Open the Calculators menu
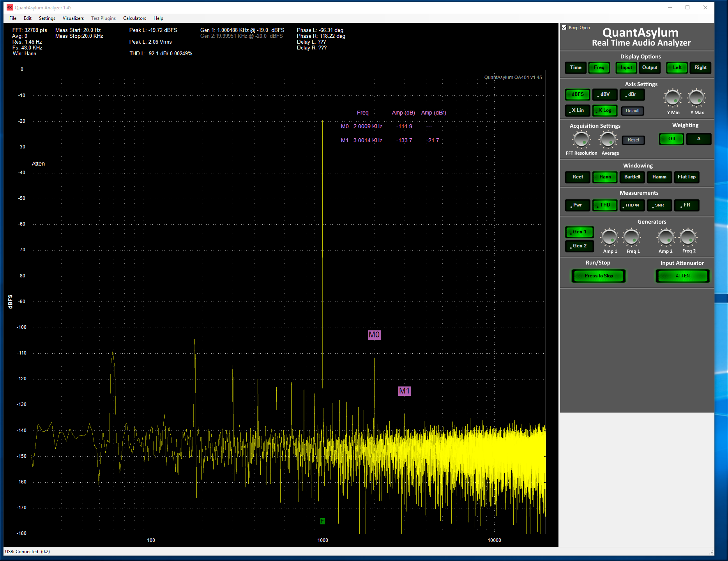Screen dimensions: 728x561 point(134,18)
